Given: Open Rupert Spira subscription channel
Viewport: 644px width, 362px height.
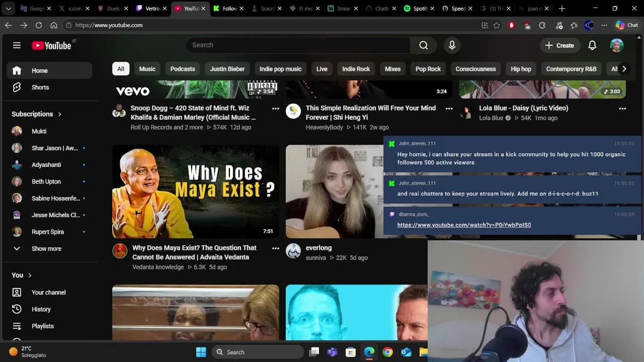Looking at the screenshot, I should coord(49,232).
